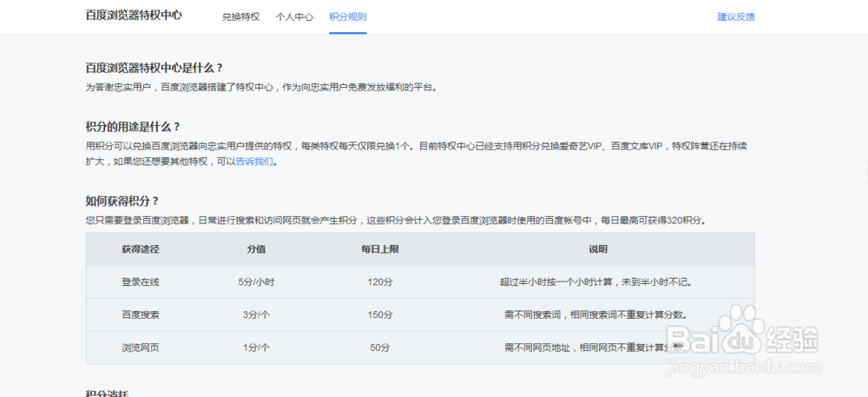Switch to 个人中心 tab
The height and width of the screenshot is (397, 868).
pyautogui.click(x=294, y=17)
